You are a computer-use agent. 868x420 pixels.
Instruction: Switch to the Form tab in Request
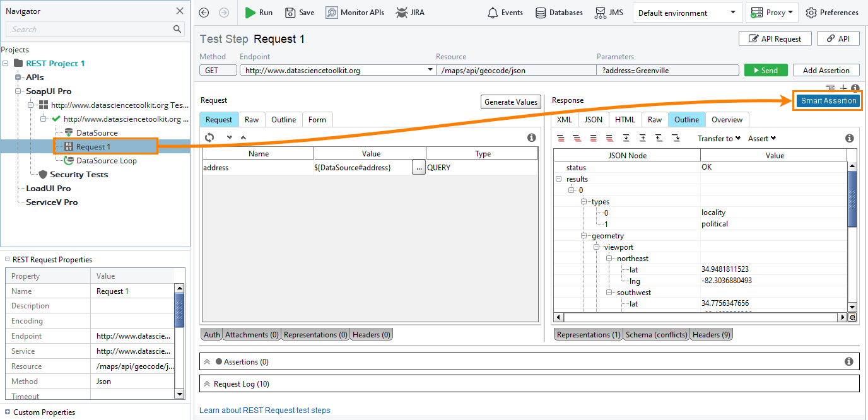317,120
